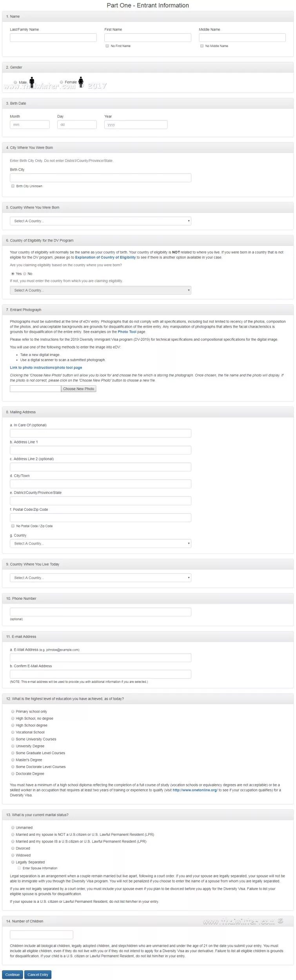Click the female figure icon

(81, 82)
